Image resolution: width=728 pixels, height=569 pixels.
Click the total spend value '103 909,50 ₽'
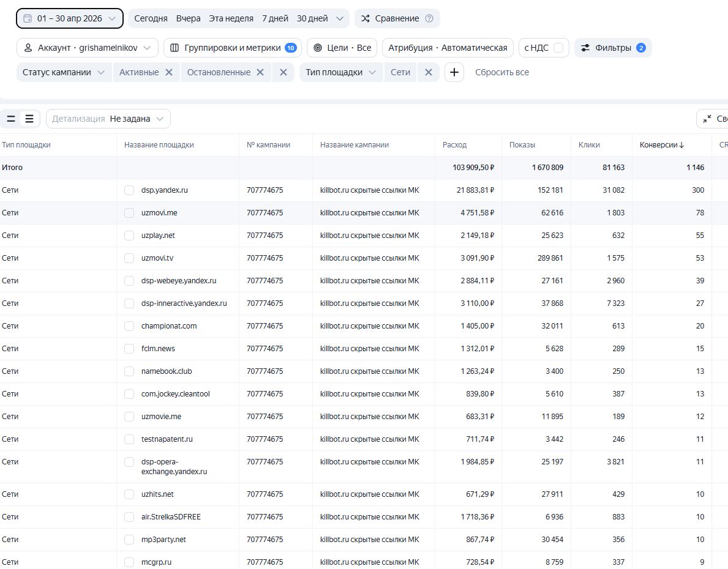[473, 168]
